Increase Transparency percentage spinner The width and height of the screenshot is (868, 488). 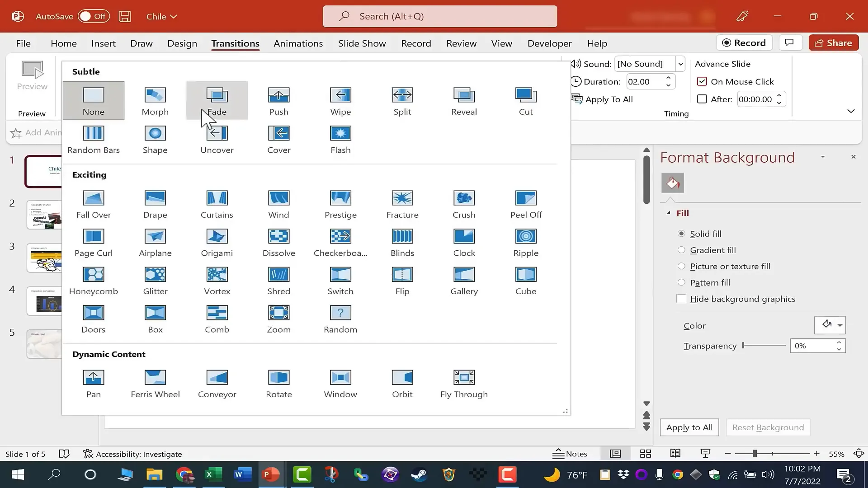839,343
